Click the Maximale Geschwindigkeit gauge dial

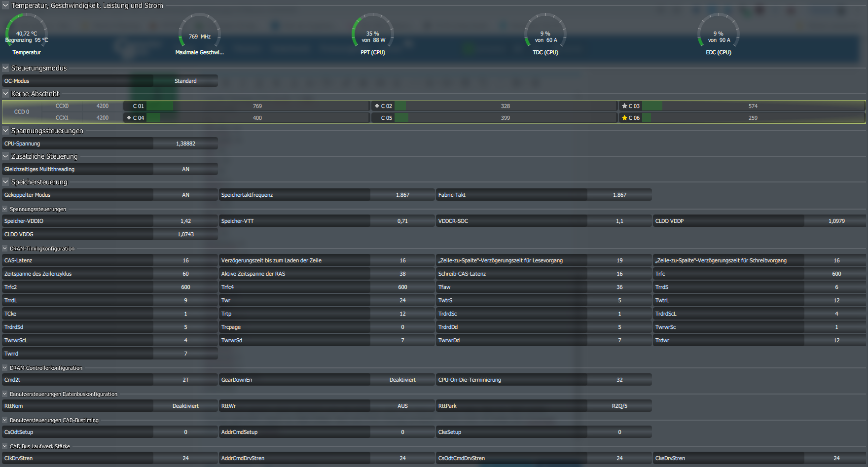coord(200,30)
